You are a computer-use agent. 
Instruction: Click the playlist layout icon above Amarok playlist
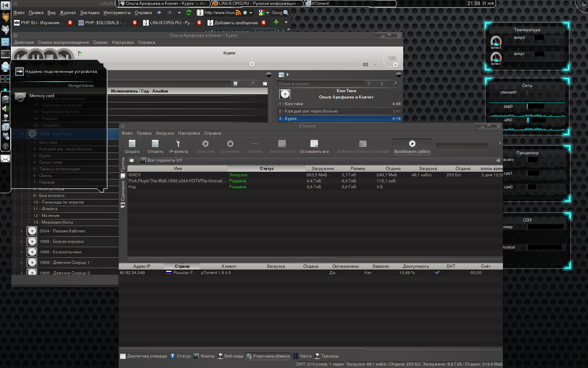(x=281, y=74)
